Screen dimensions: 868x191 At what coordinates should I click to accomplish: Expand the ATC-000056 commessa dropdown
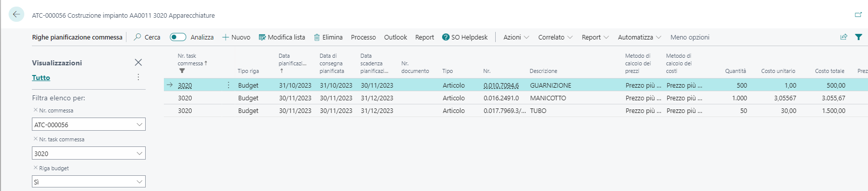tap(140, 125)
